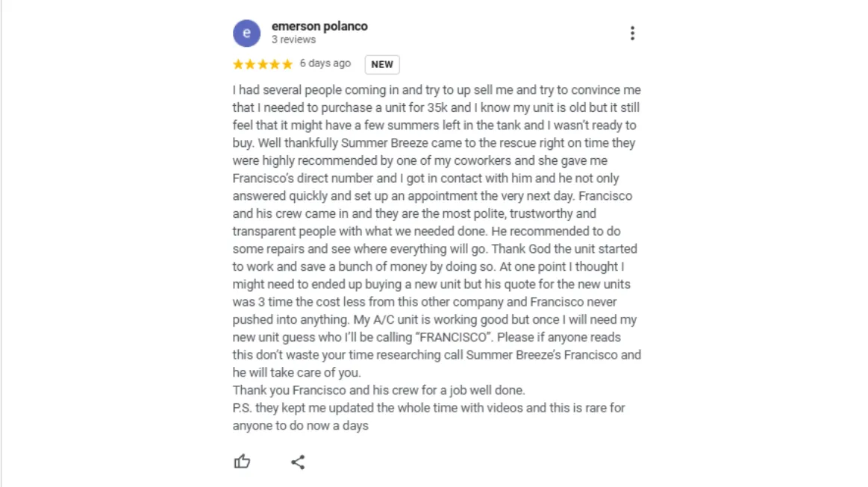
Task: Select the third gold rating star
Action: click(x=263, y=64)
